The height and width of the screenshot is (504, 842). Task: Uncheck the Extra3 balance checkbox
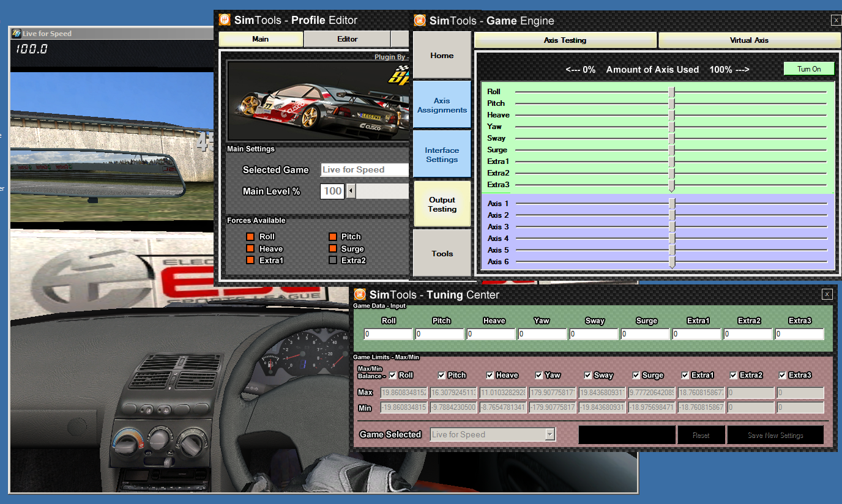(x=783, y=375)
